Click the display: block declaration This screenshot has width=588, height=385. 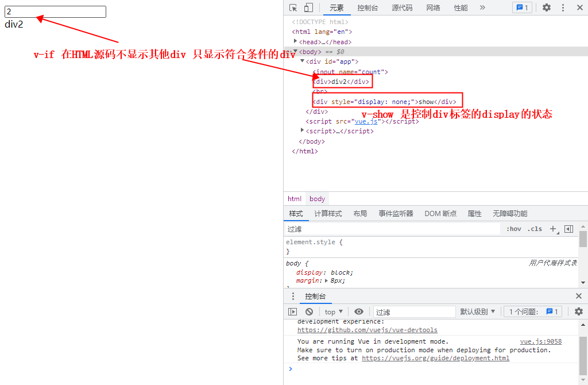[324, 272]
